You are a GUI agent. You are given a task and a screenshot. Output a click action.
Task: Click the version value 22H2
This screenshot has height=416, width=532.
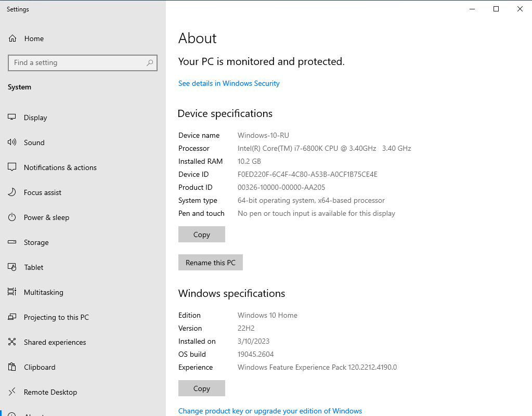tap(246, 329)
